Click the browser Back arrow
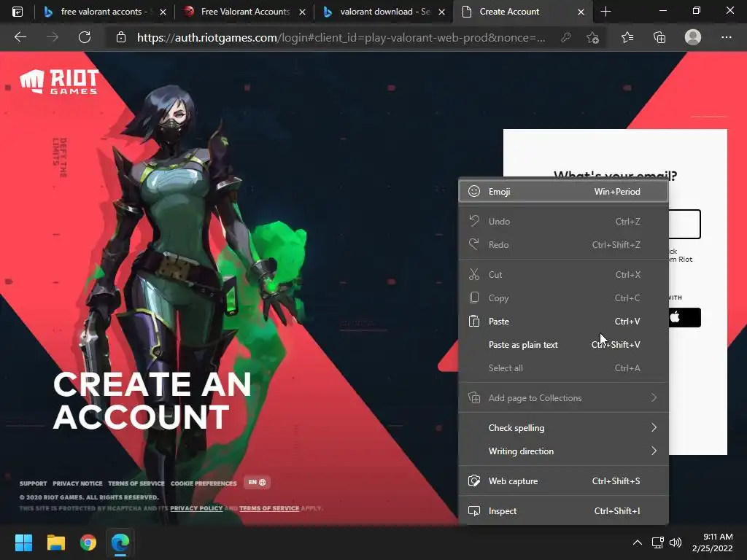 (20, 37)
